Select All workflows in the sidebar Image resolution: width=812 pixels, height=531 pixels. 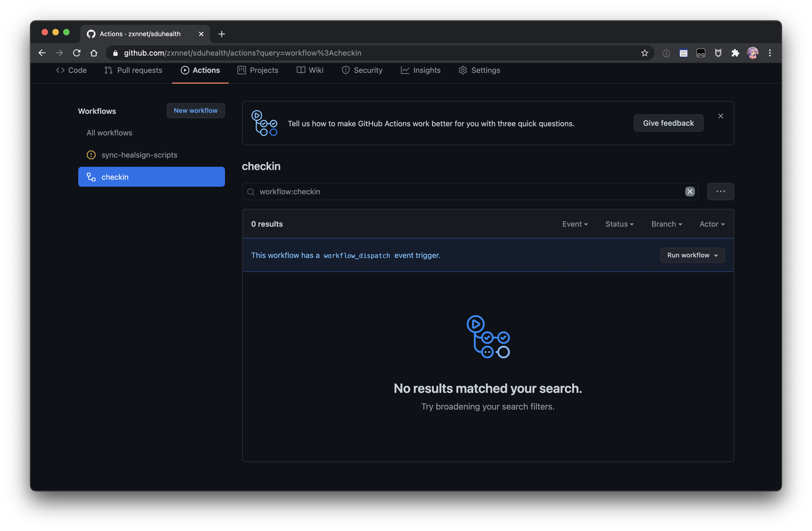point(109,133)
